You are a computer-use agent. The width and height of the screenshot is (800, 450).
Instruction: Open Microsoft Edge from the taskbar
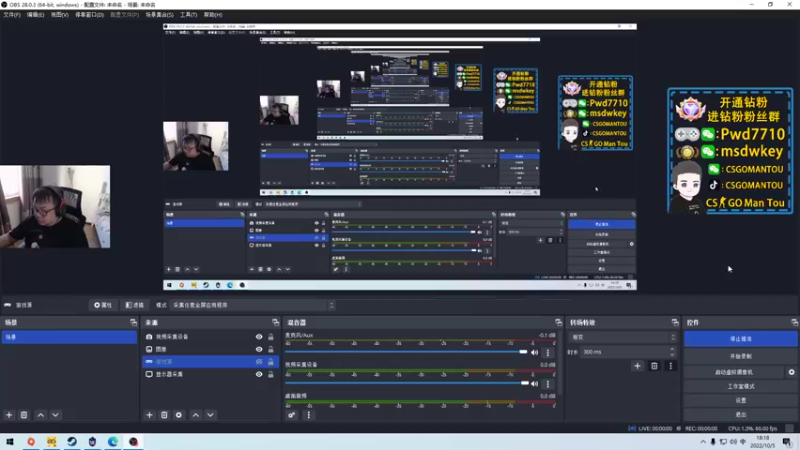click(x=113, y=441)
